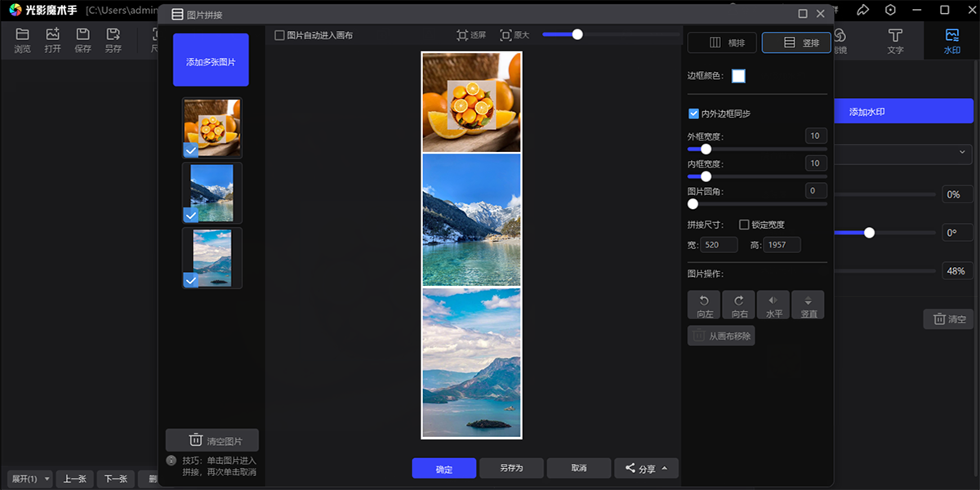Select the 竖排 vertical layout tab
The height and width of the screenshot is (490, 980).
[796, 42]
